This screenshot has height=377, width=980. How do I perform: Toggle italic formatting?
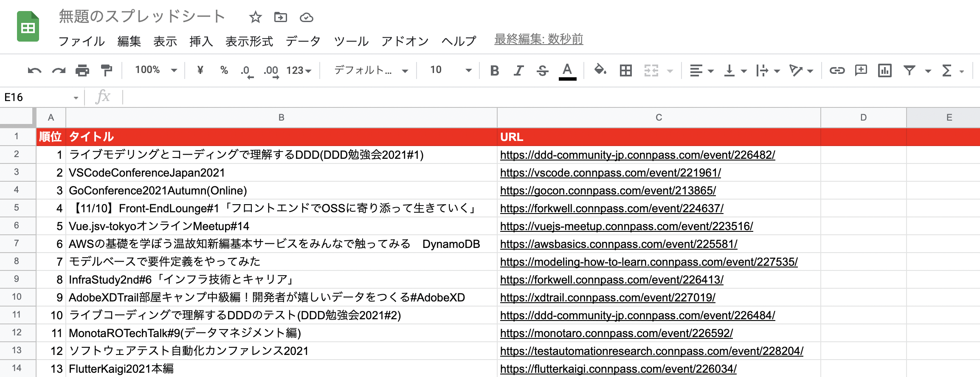518,70
